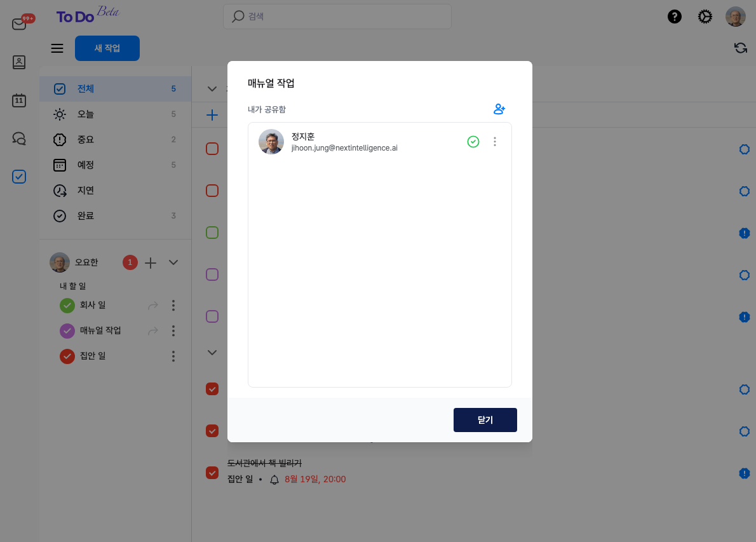This screenshot has height=542, width=756.
Task: Check the first red task checkbox
Action: [x=212, y=149]
